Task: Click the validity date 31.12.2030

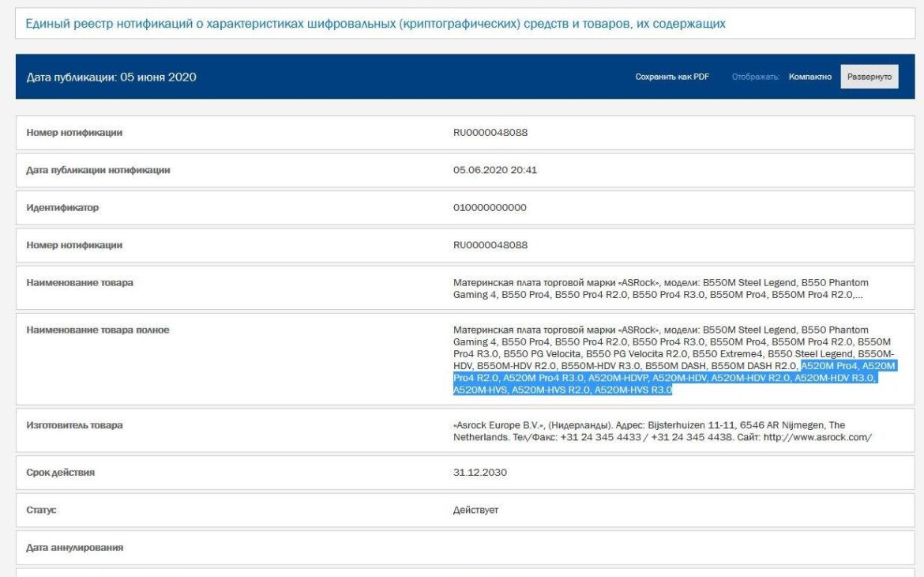Action: coord(480,473)
